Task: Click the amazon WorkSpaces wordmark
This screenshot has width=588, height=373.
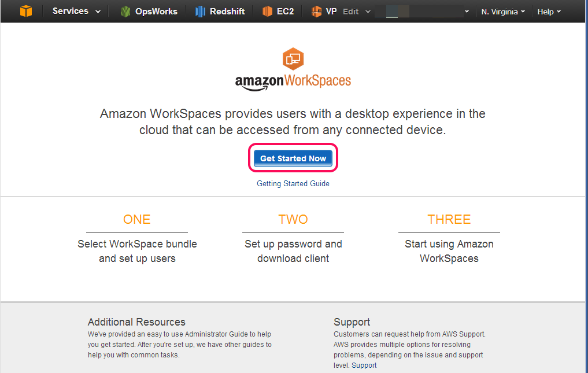Action: point(293,82)
